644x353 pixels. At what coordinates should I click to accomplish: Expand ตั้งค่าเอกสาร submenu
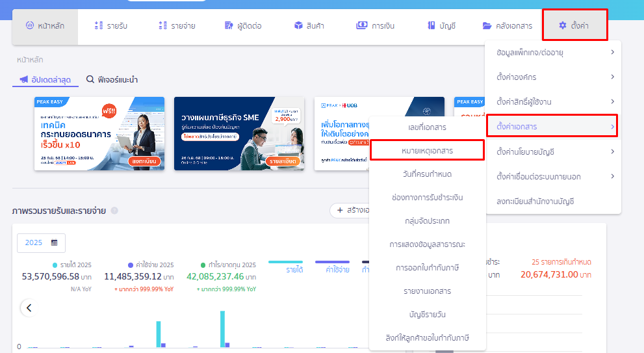click(552, 126)
